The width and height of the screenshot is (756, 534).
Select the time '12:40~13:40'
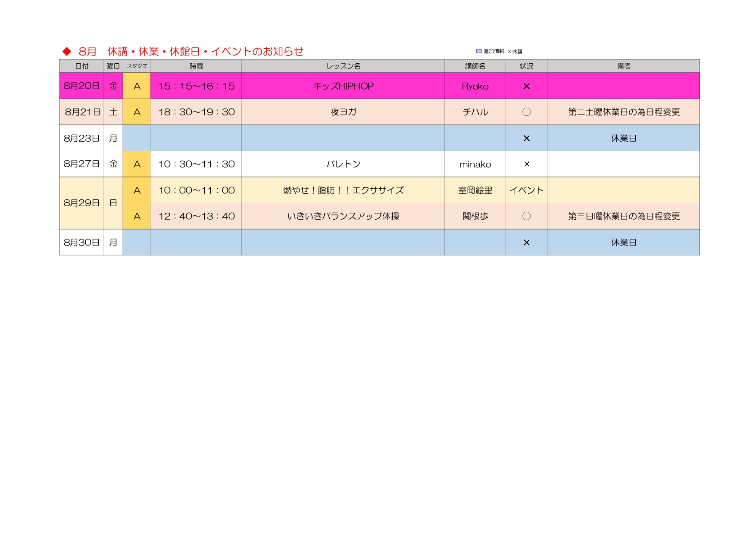(x=197, y=216)
